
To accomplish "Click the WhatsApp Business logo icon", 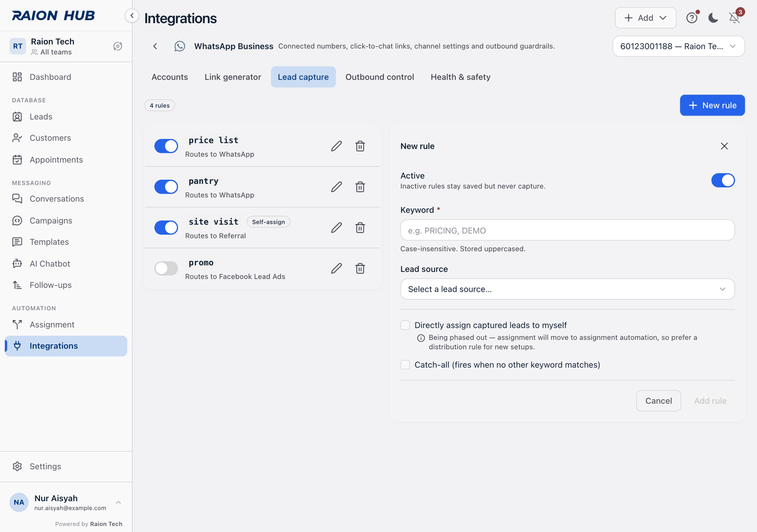I will (x=180, y=46).
